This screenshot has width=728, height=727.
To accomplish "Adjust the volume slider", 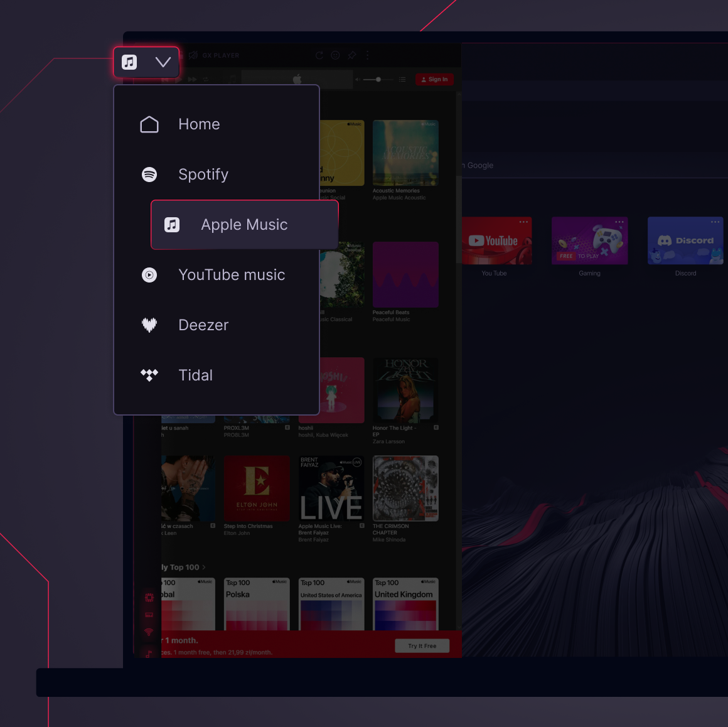I will coord(377,80).
